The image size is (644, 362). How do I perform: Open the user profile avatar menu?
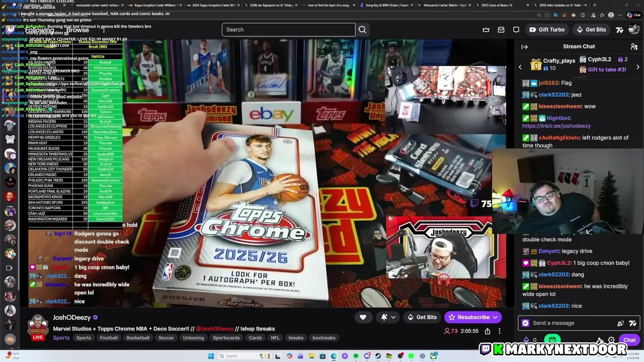pyautogui.click(x=634, y=30)
